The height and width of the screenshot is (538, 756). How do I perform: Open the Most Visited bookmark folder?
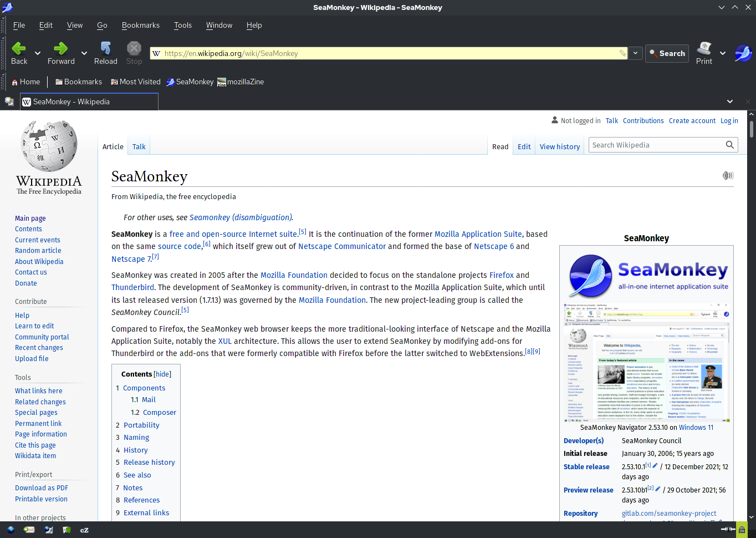pos(136,82)
